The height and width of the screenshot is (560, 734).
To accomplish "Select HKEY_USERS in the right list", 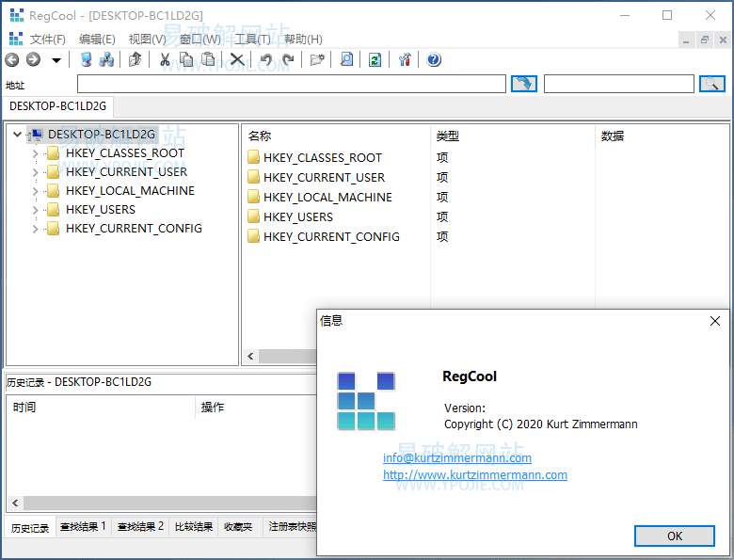I will [x=297, y=217].
